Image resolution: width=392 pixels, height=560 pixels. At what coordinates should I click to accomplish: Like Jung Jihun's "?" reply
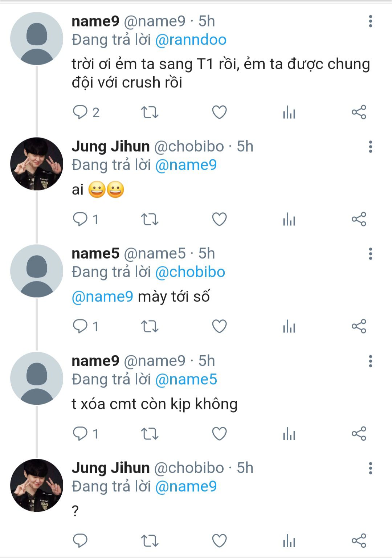pos(219,541)
